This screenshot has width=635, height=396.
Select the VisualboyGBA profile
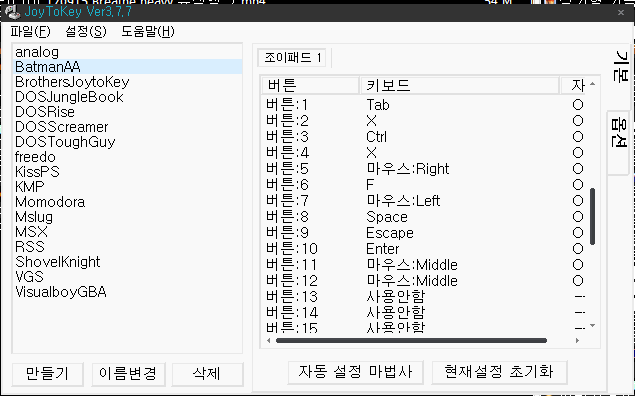(x=128, y=292)
